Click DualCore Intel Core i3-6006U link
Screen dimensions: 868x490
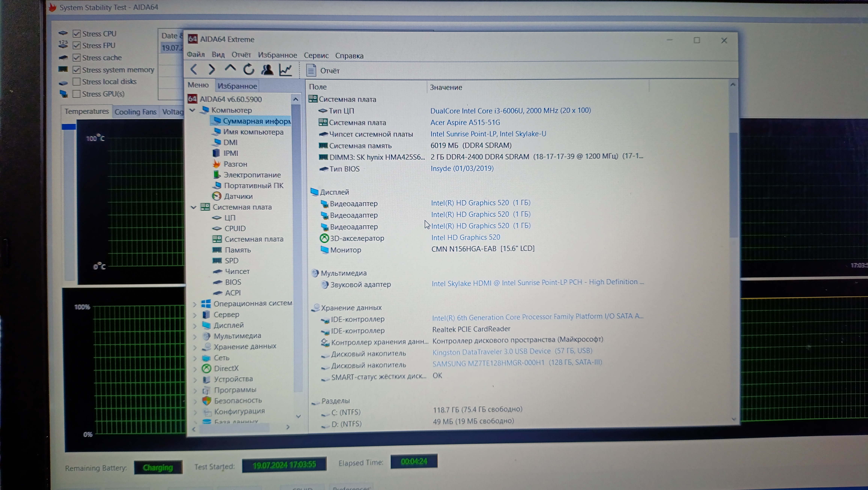510,111
